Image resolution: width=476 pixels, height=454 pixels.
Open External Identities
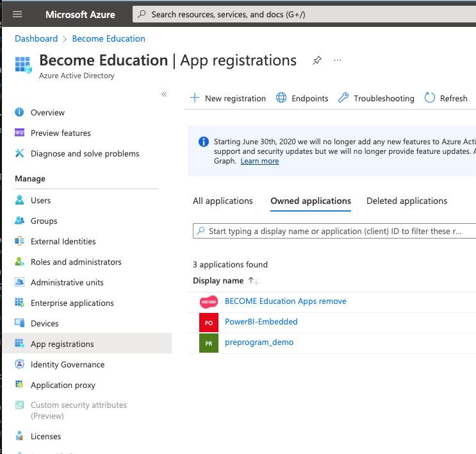[63, 242]
